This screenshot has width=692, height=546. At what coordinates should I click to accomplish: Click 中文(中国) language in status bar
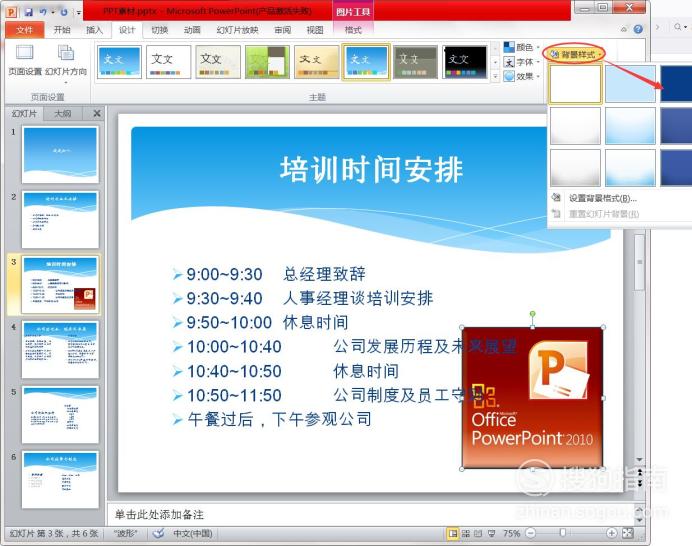tap(193, 533)
